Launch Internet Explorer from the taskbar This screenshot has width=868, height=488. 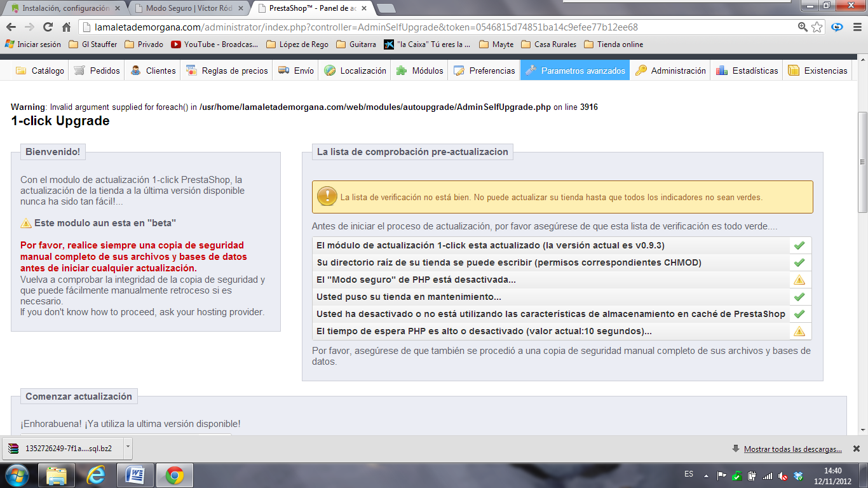(x=97, y=475)
